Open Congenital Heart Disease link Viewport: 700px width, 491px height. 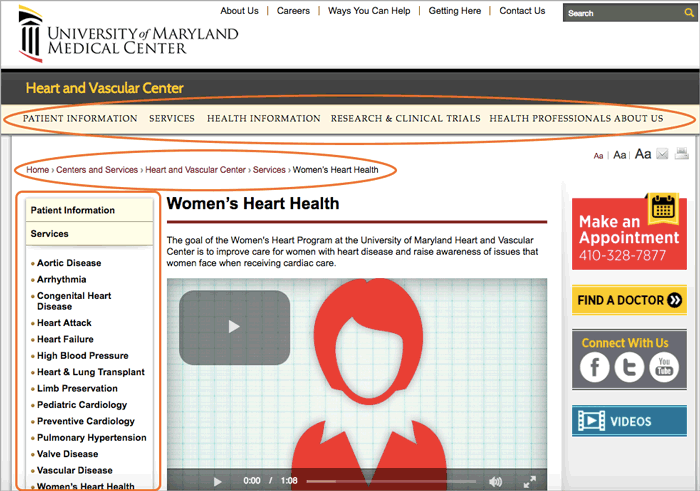[74, 301]
